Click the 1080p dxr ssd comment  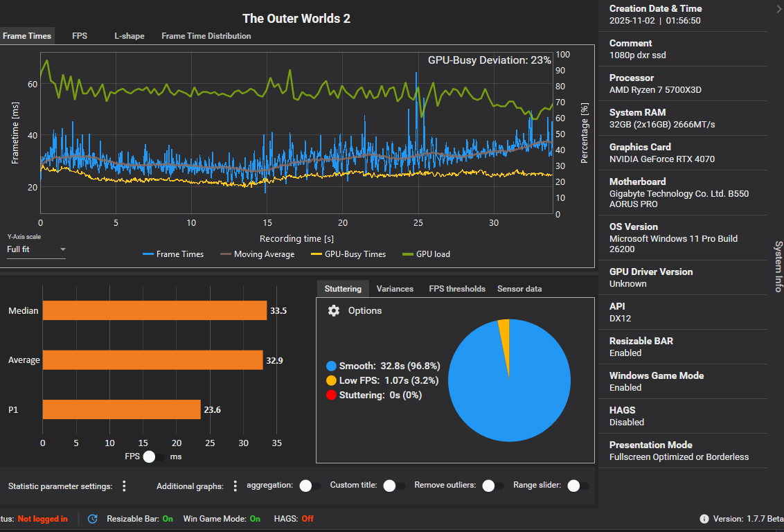(637, 55)
